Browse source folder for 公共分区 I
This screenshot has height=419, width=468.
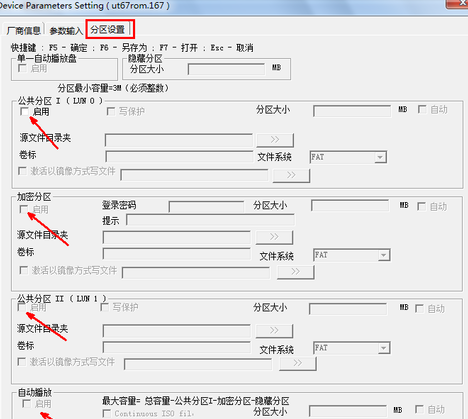[275, 140]
